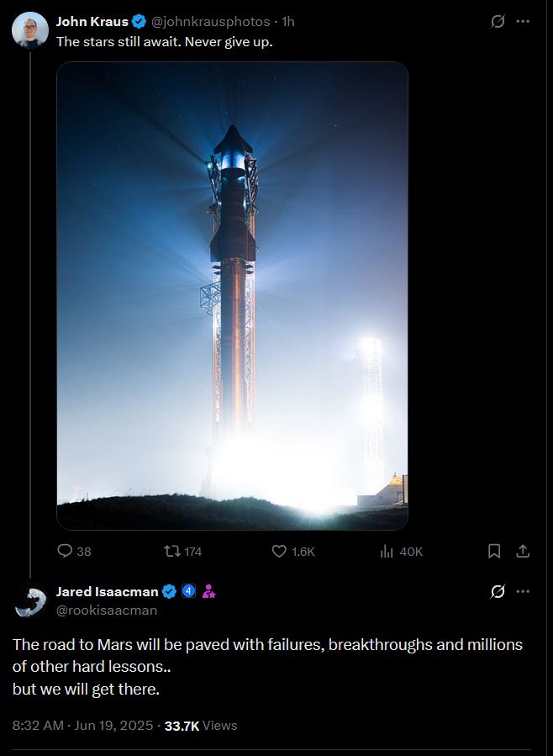
Task: Share John Kraus's tweet via upload icon
Action: point(523,551)
